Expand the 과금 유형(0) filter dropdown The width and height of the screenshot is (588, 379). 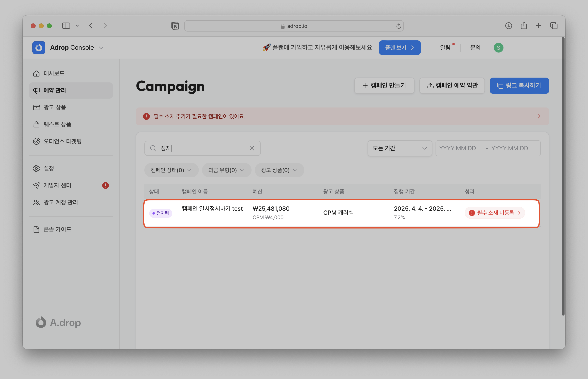(226, 170)
